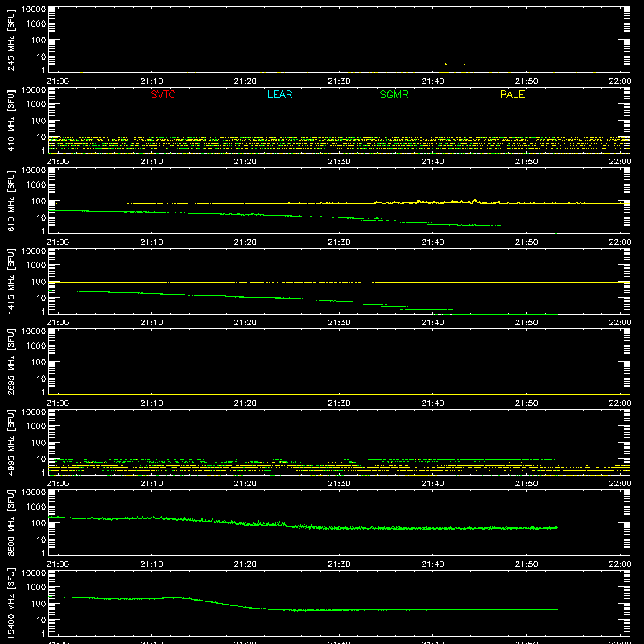Click 21:30 label under the 610 MHz panel
Screen dimensions: 644x644
point(339,242)
